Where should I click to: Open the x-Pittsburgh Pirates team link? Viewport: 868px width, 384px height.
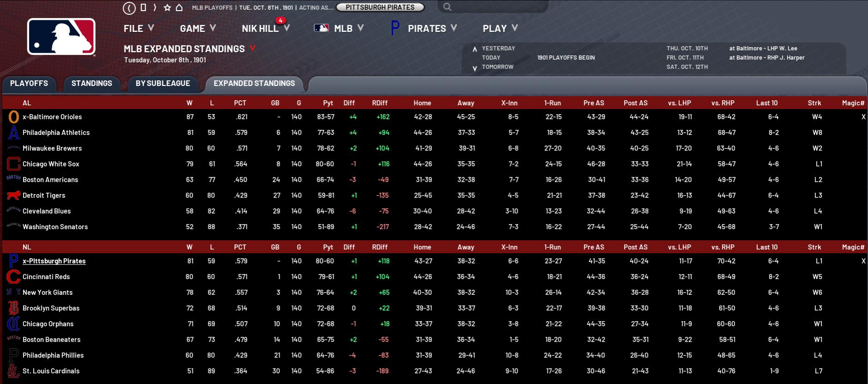pyautogui.click(x=54, y=261)
